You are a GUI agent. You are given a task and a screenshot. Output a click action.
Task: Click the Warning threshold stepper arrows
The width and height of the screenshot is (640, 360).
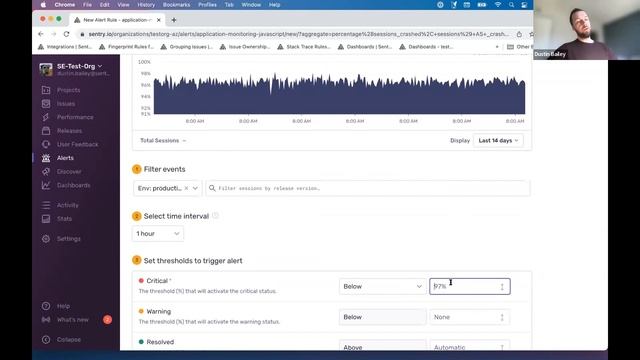coord(502,317)
